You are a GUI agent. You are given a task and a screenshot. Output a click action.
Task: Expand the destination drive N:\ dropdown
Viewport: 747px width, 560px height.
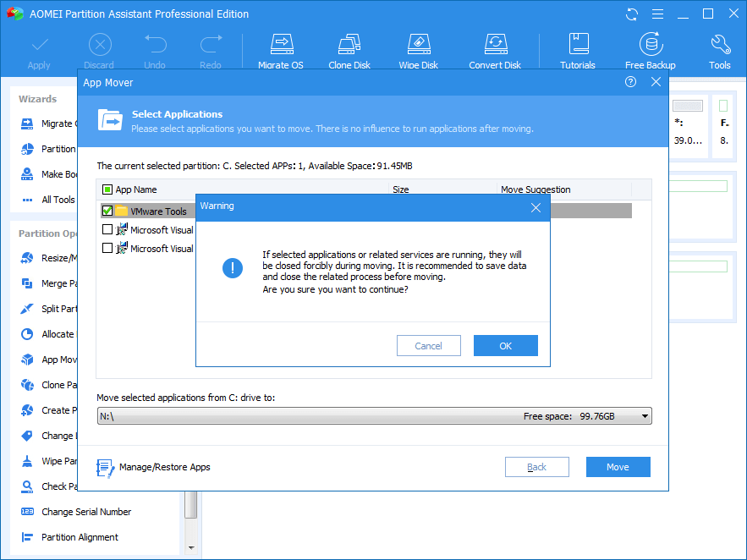click(645, 416)
